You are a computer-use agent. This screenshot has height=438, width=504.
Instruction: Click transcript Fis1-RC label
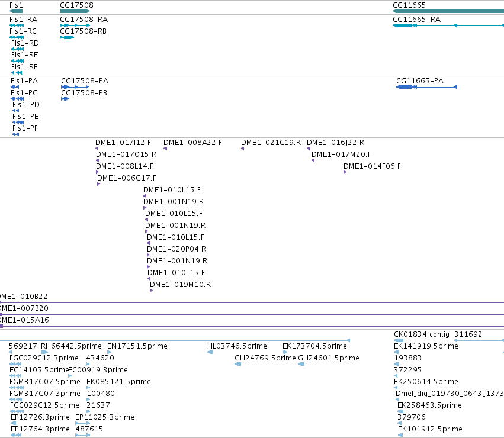coord(23,31)
